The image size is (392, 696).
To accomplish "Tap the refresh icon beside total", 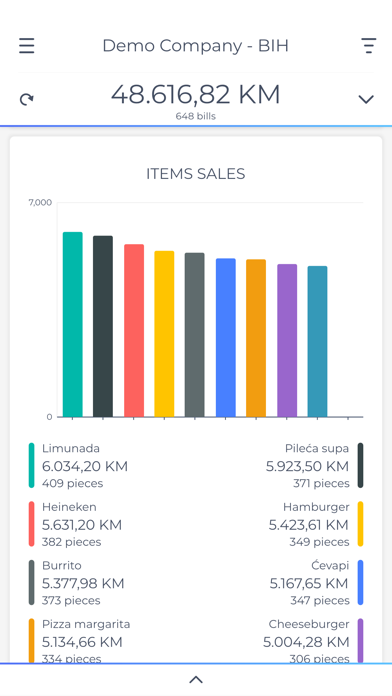I will (x=27, y=99).
